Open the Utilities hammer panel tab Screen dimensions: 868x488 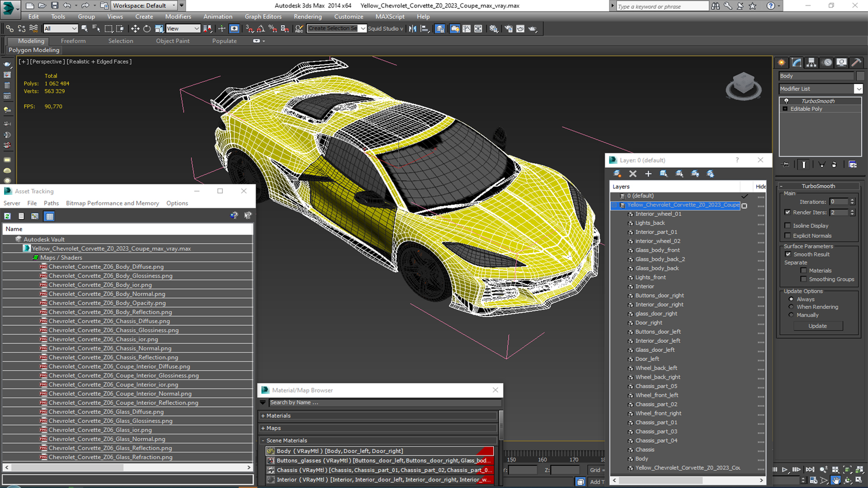(x=856, y=62)
